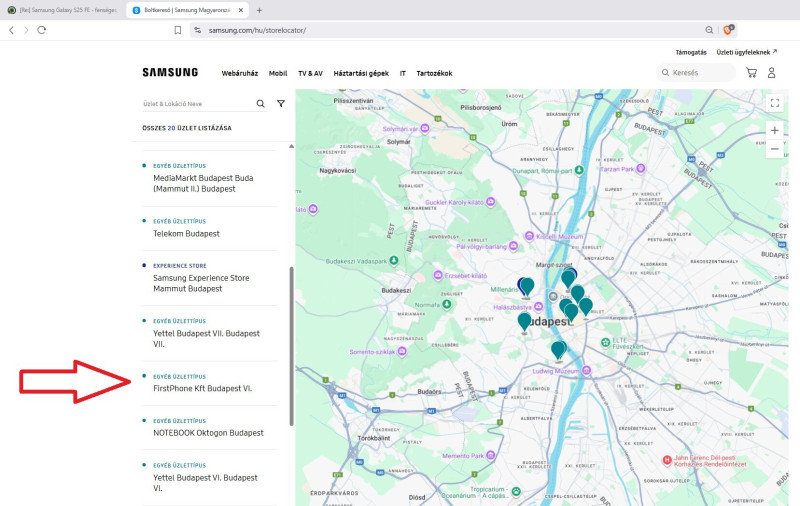Click the Samsung logo

pyautogui.click(x=170, y=73)
